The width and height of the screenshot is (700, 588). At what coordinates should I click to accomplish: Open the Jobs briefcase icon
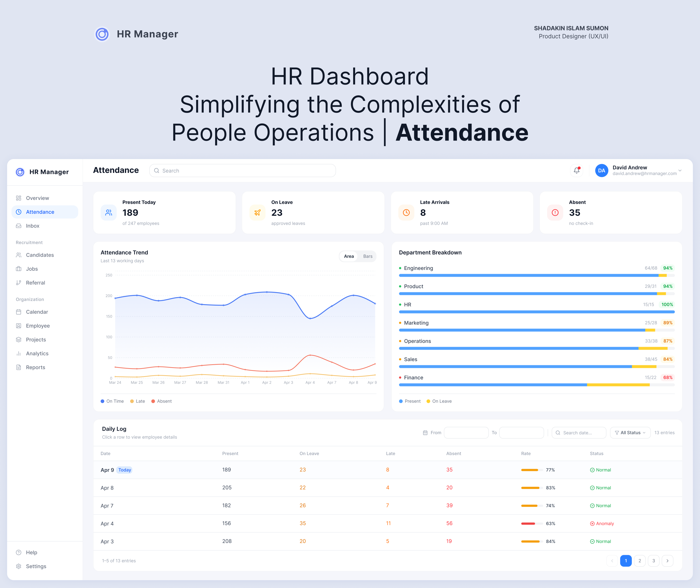[x=19, y=269]
